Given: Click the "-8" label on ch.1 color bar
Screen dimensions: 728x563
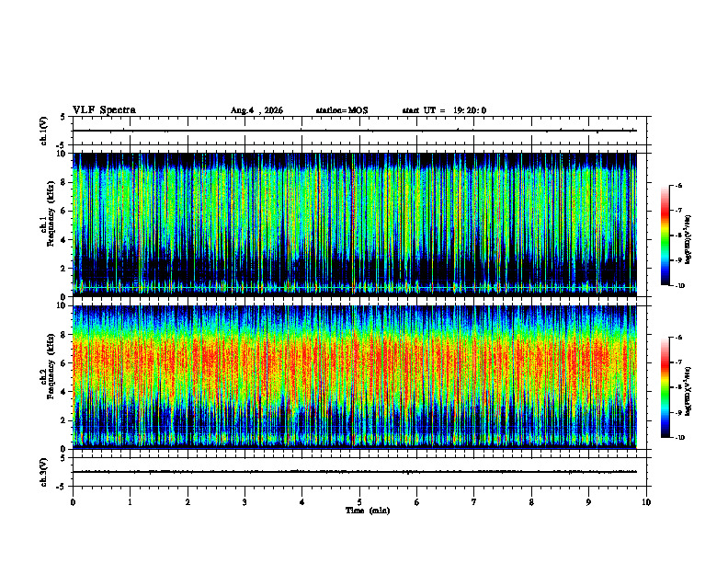Looking at the screenshot, I should click(678, 236).
